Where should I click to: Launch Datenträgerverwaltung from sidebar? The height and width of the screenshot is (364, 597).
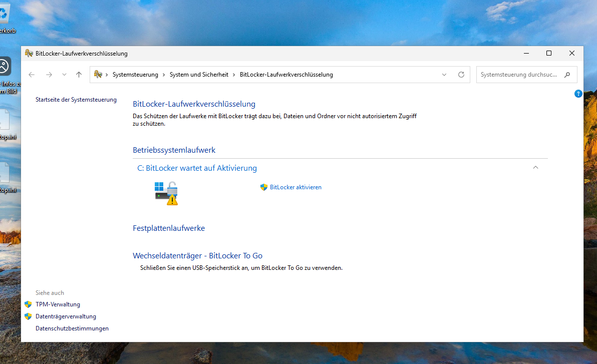[x=66, y=316]
